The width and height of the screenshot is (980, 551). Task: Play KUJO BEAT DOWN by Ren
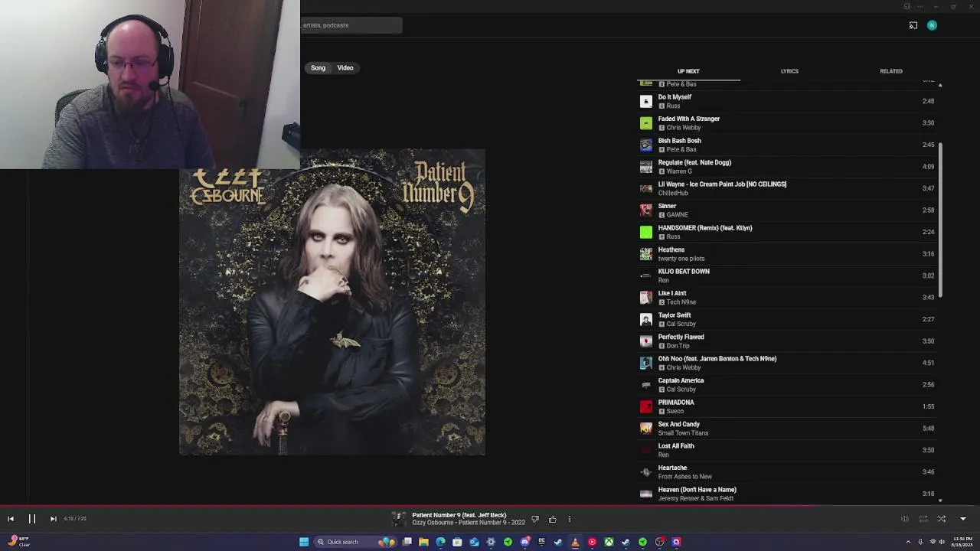point(786,275)
